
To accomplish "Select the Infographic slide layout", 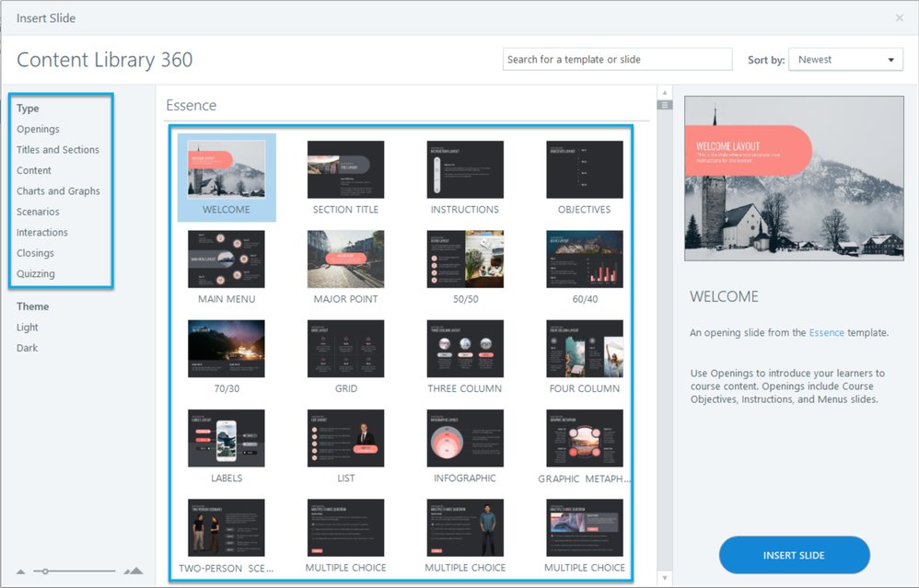I will [x=465, y=439].
